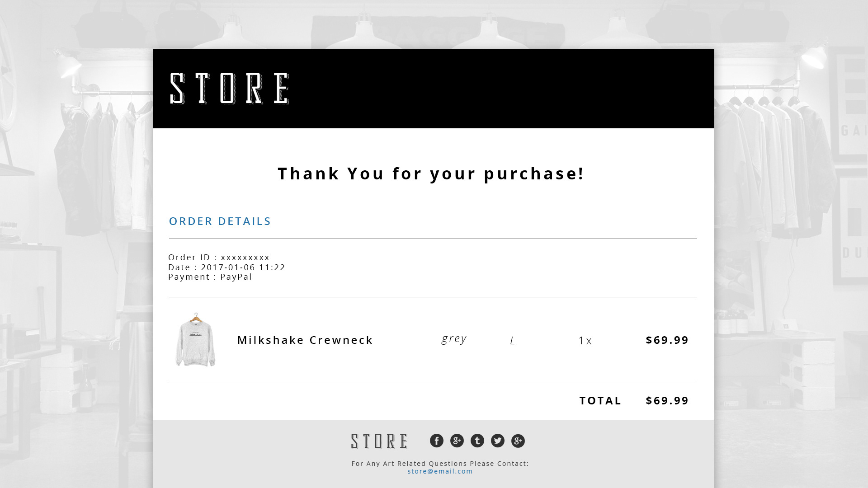Click the Twitter bird icon
868x488 pixels.
[497, 441]
